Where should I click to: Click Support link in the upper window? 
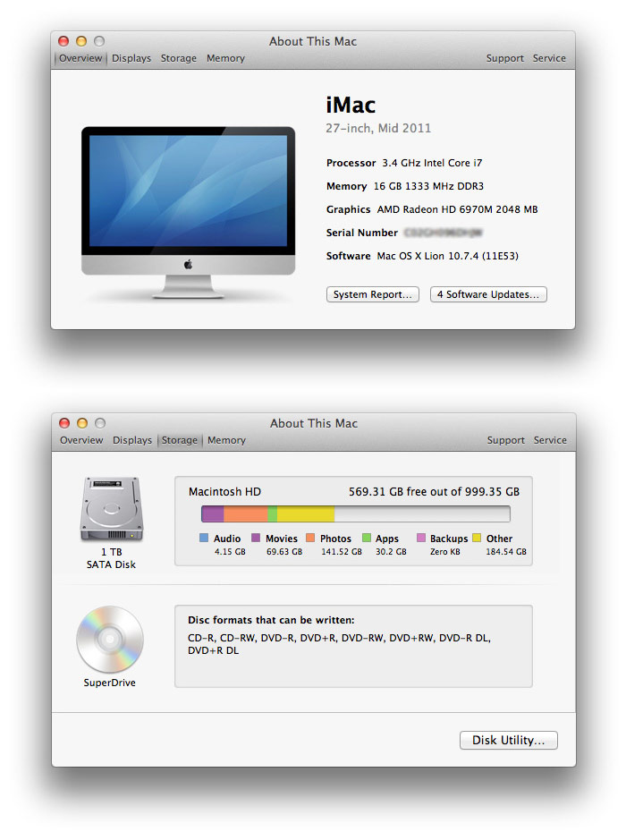tap(504, 58)
